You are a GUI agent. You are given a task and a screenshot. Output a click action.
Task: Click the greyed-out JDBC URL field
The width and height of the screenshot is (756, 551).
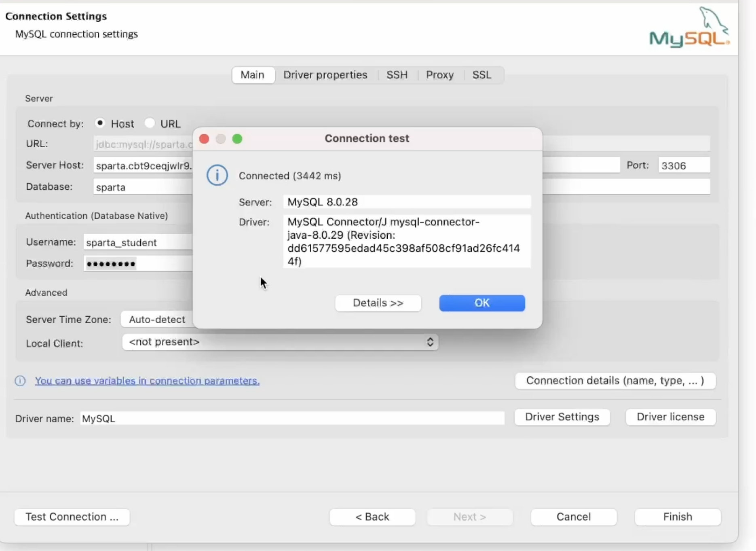click(144, 144)
